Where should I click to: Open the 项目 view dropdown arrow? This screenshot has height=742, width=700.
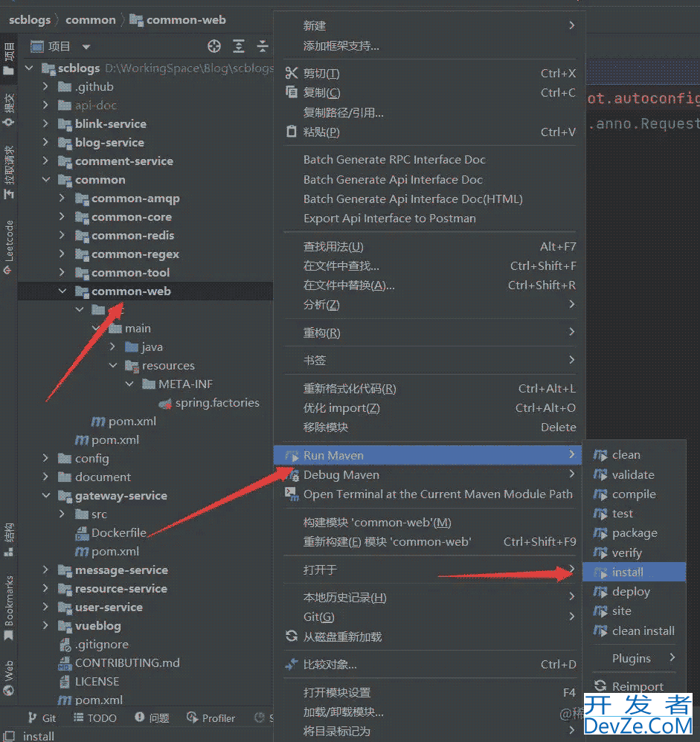tap(86, 47)
